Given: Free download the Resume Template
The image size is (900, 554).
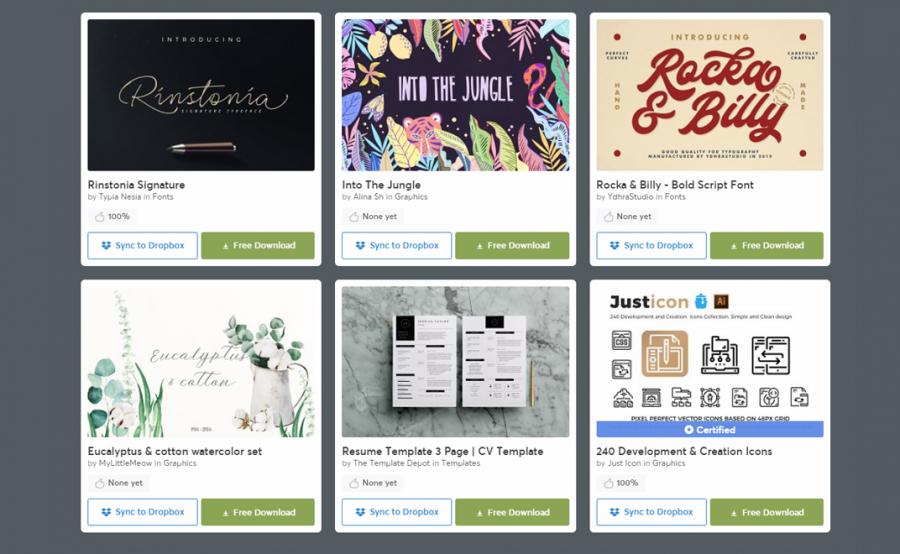Looking at the screenshot, I should pyautogui.click(x=512, y=512).
